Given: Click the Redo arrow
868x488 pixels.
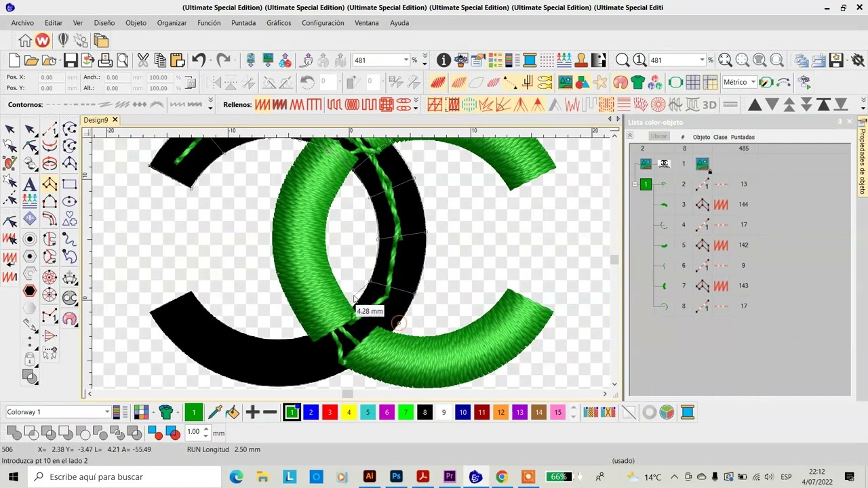Looking at the screenshot, I should tap(223, 60).
